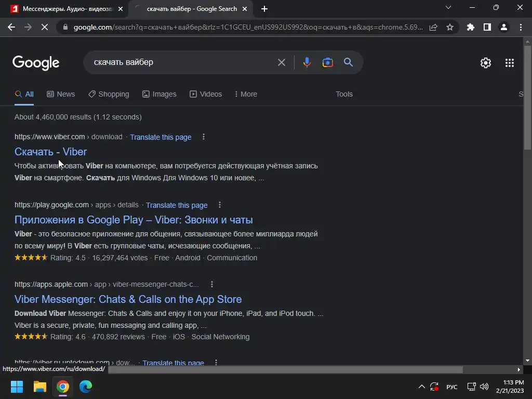532x399 pixels.
Task: Click the horizontal scrollbar thumb
Action: (x=285, y=369)
